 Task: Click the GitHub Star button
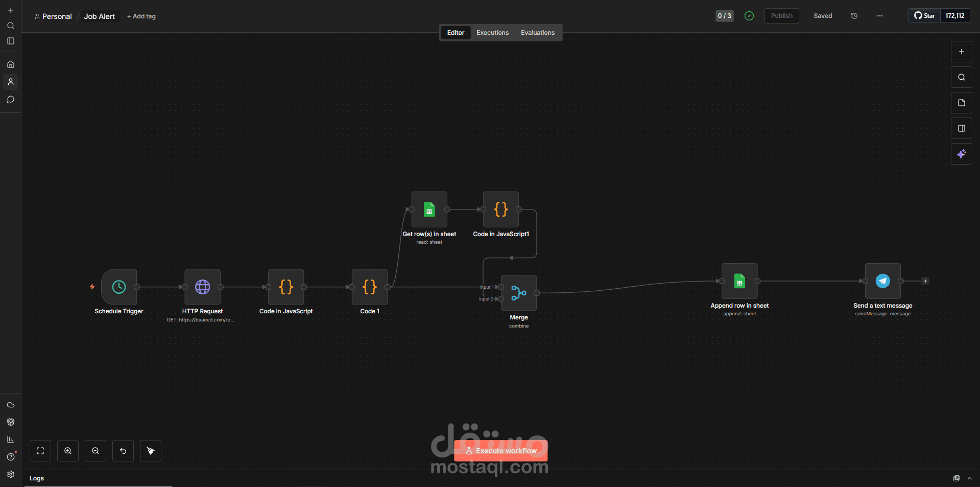click(924, 16)
